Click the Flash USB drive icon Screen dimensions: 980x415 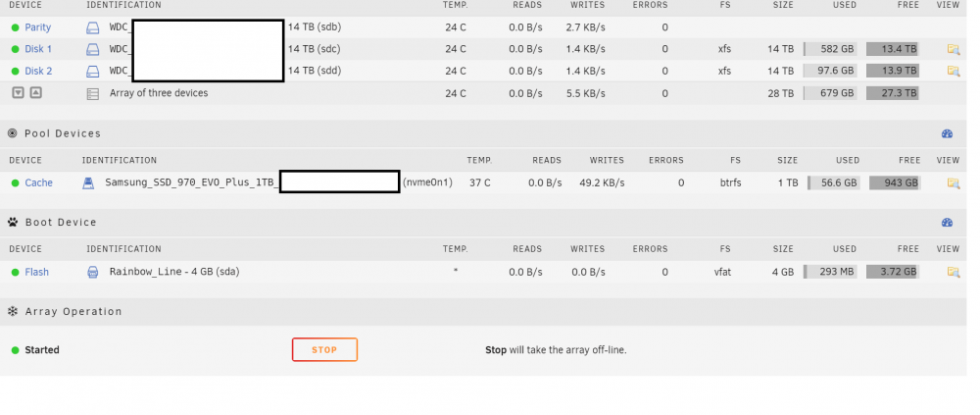92,272
